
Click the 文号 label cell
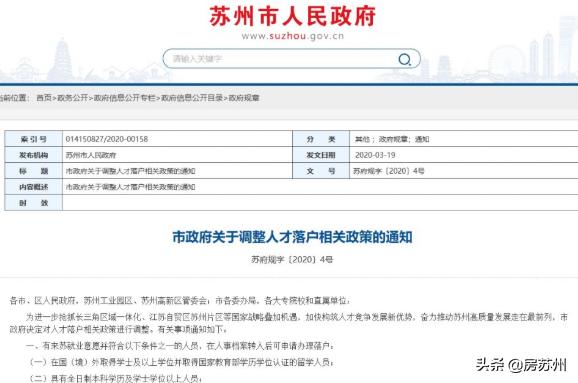pyautogui.click(x=321, y=171)
